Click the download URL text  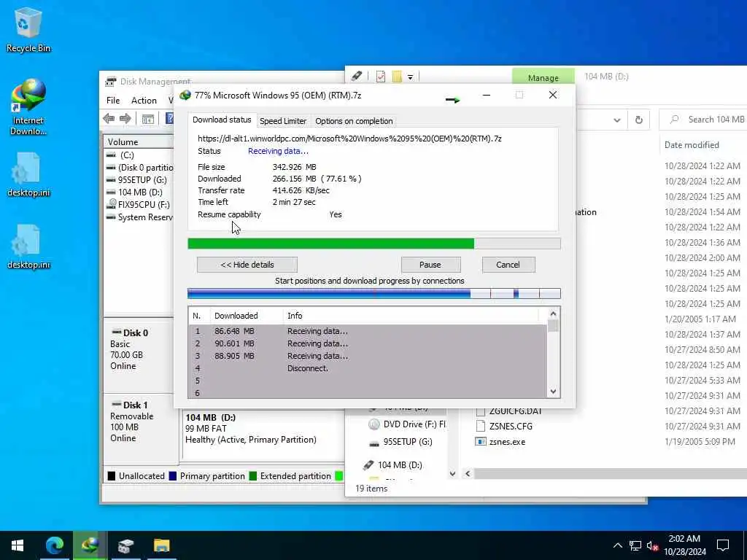349,139
